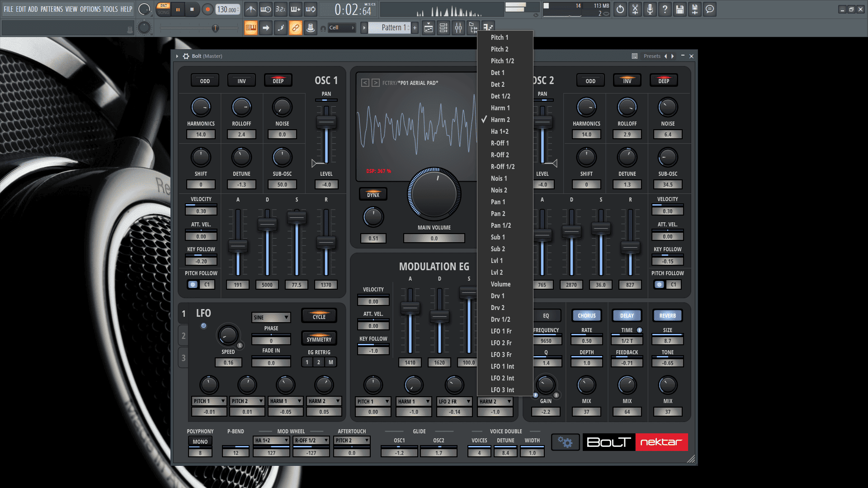Click the save project floppy icon

click(680, 9)
